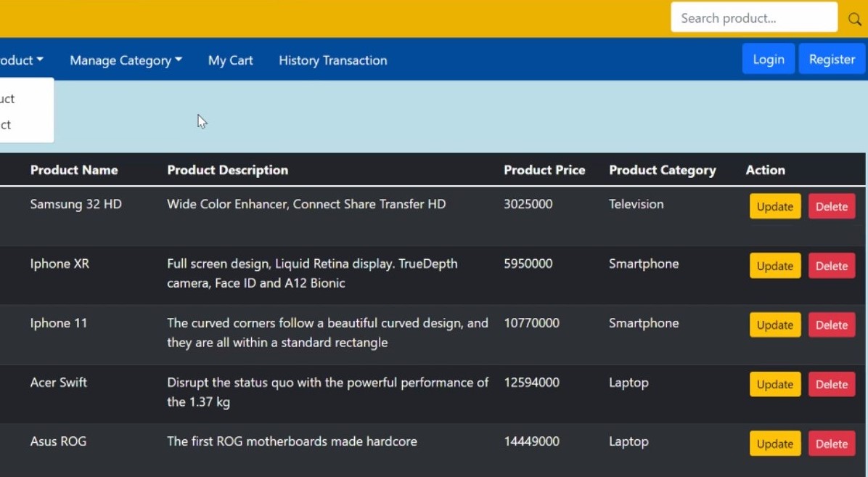Viewport: 868px width, 477px height.
Task: Click the ROG motherboards description
Action: (292, 441)
